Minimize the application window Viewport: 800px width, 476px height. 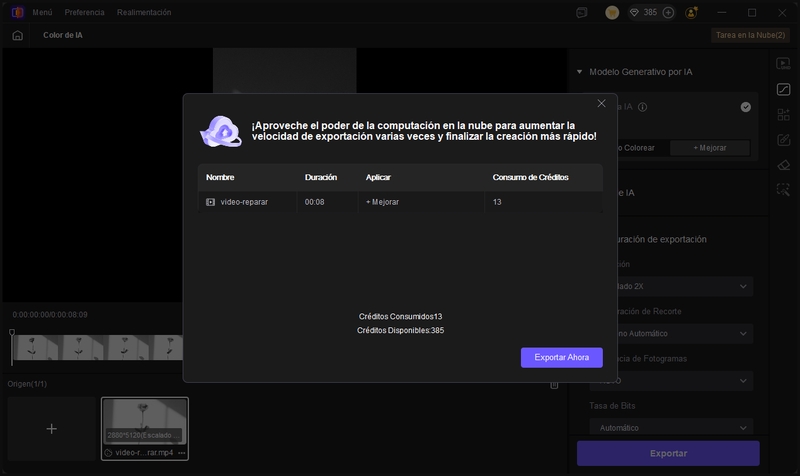coord(721,13)
